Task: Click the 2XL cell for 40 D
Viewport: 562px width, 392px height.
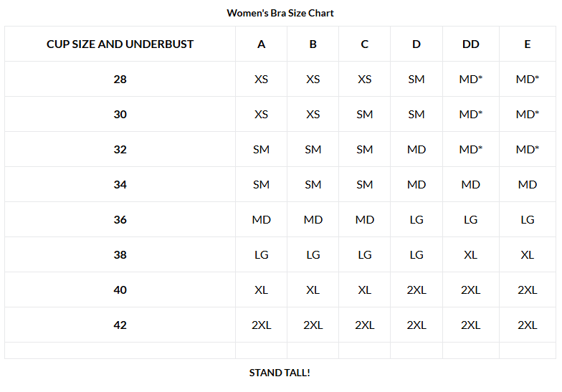Action: coord(416,290)
